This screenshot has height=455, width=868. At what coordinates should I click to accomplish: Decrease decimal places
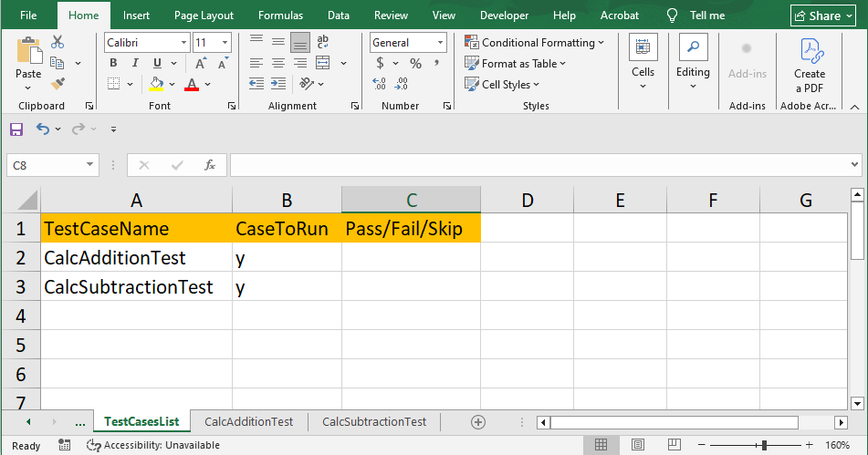point(402,84)
